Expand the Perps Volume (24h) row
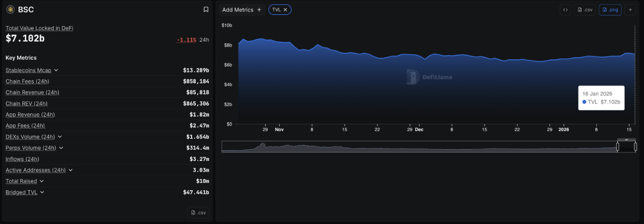This screenshot has width=644, height=224. click(61, 148)
